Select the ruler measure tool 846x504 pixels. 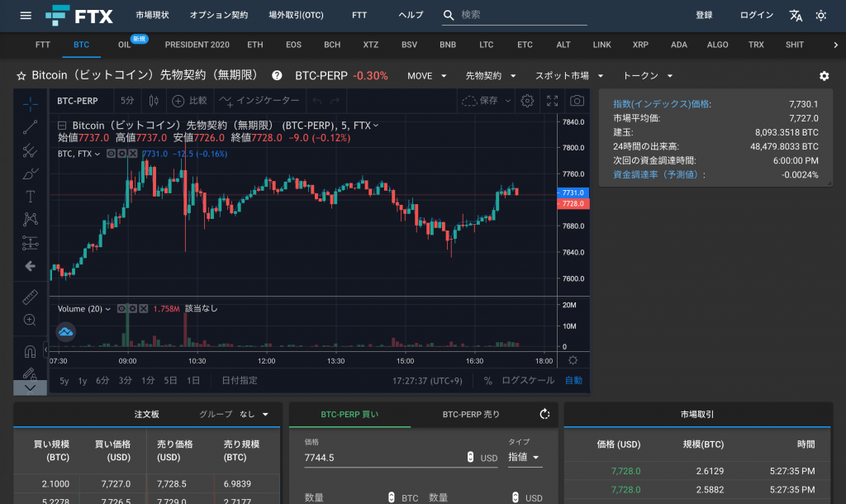point(31,297)
